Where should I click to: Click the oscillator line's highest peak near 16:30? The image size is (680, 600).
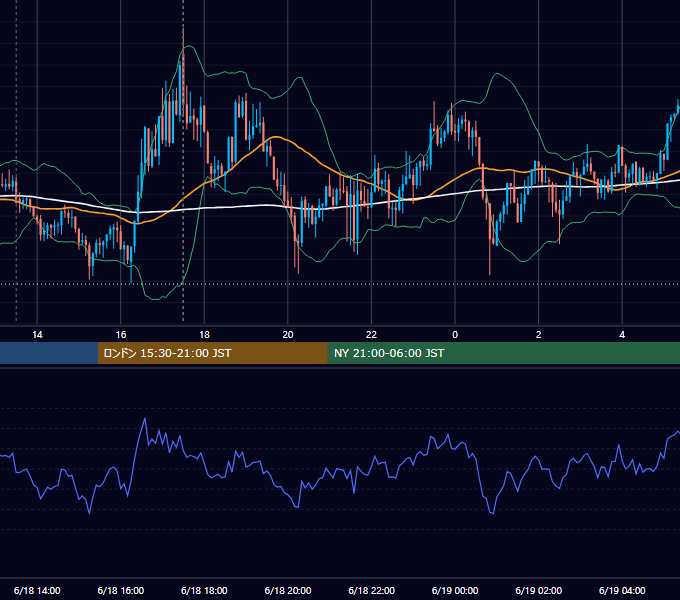pyautogui.click(x=145, y=419)
